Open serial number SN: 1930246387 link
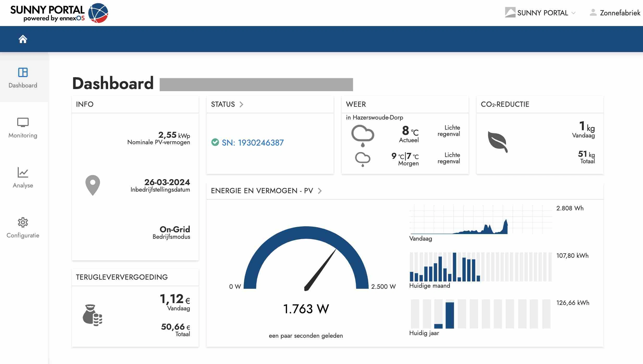Viewport: 643px width, 364px height. pos(252,143)
